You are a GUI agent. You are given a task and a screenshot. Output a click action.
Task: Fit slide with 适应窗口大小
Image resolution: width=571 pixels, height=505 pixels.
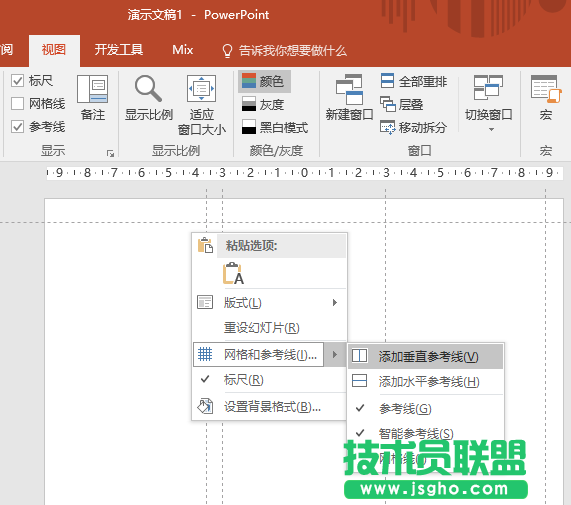click(x=202, y=105)
